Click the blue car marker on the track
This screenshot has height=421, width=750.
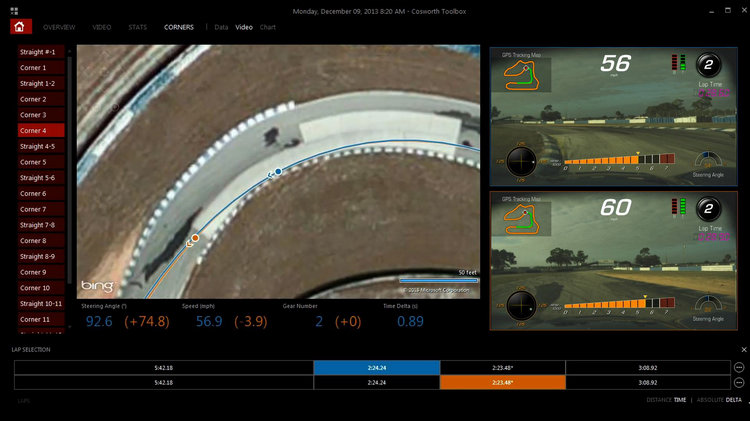pyautogui.click(x=278, y=172)
